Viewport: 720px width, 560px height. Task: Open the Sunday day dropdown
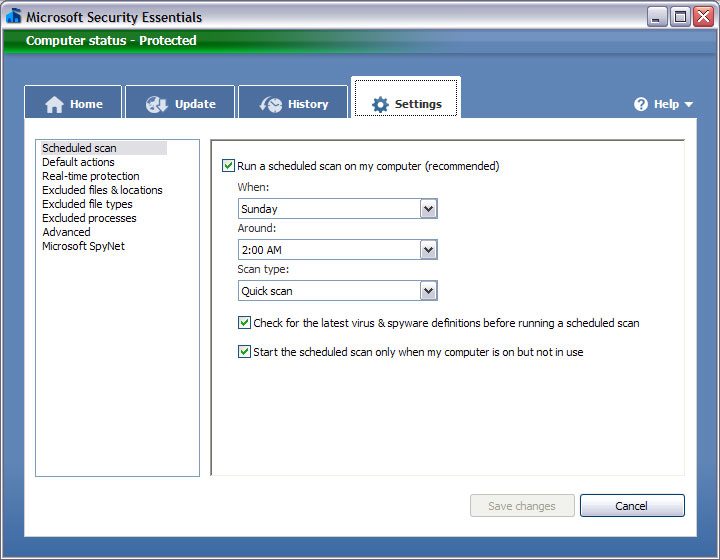coord(338,209)
